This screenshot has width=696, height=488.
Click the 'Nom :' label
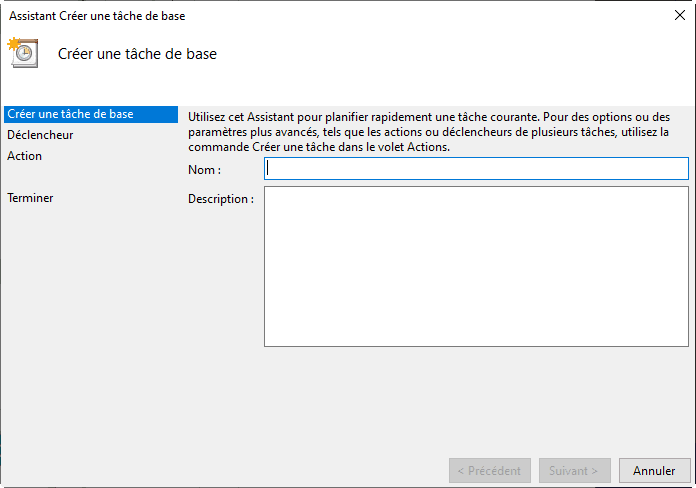click(x=204, y=170)
